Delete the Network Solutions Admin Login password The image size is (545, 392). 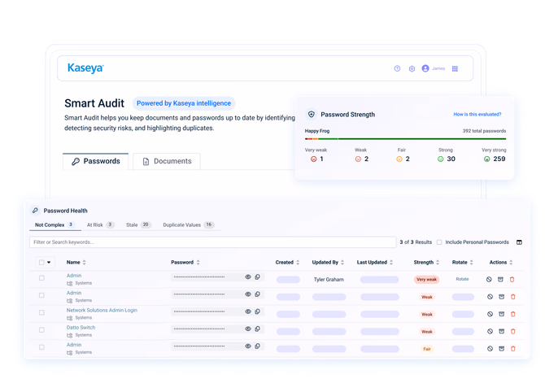point(513,314)
